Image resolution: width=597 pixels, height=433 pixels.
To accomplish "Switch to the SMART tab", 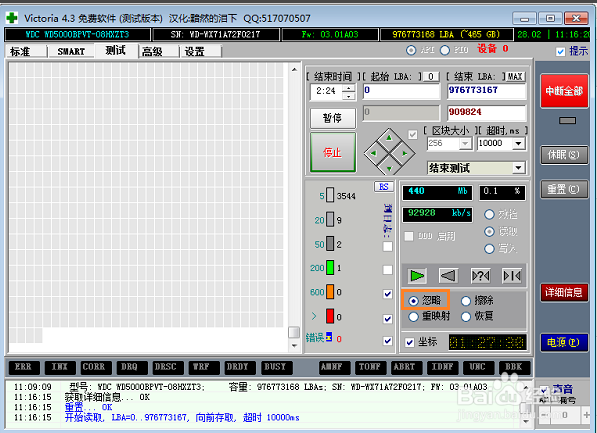I will point(71,51).
